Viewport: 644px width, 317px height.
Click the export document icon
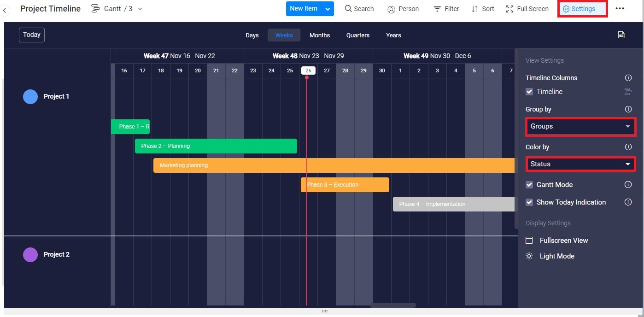point(621,35)
